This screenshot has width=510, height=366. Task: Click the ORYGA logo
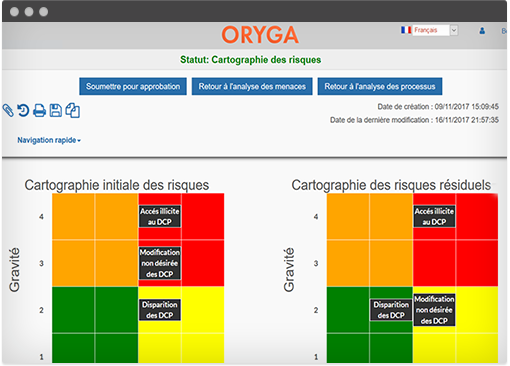click(x=260, y=35)
